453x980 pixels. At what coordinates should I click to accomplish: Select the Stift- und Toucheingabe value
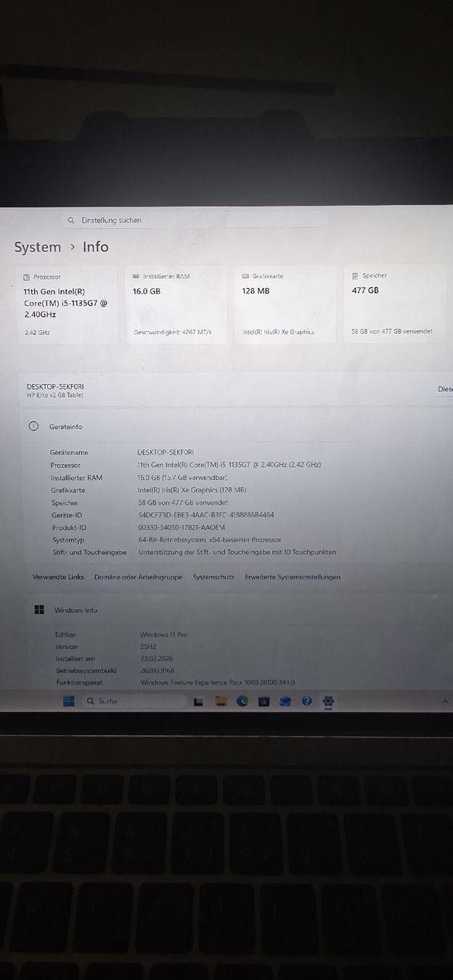(237, 552)
